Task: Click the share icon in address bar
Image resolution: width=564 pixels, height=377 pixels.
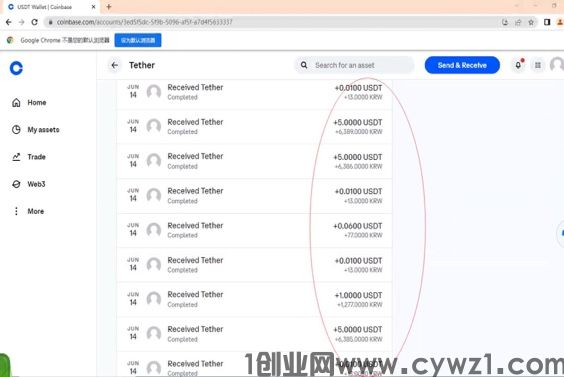Action: pos(518,22)
